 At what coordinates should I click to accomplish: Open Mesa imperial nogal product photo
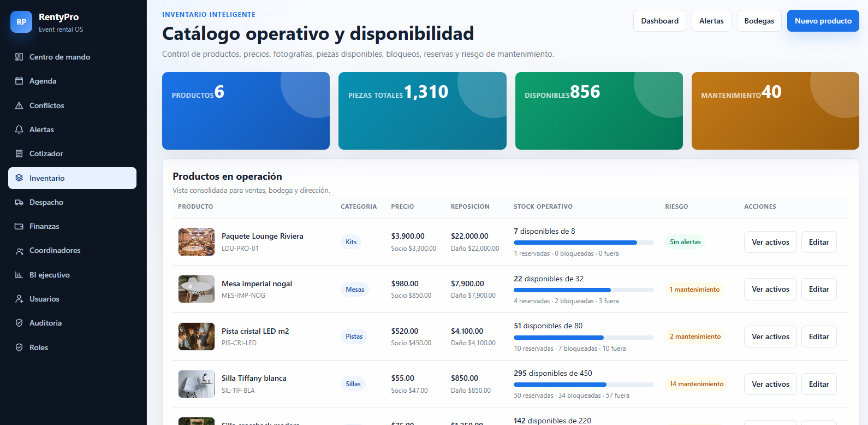(197, 289)
